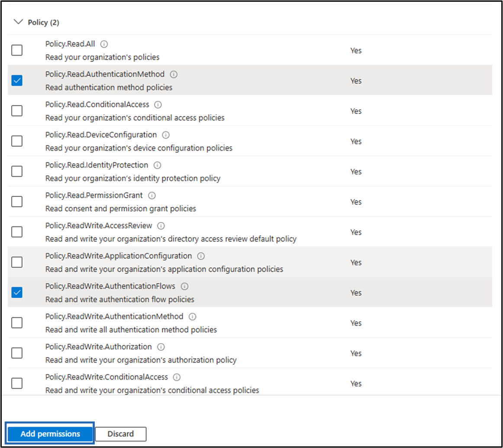Image resolution: width=503 pixels, height=448 pixels.
Task: Select the 'Policy (2)' section heading text
Action: (x=44, y=23)
